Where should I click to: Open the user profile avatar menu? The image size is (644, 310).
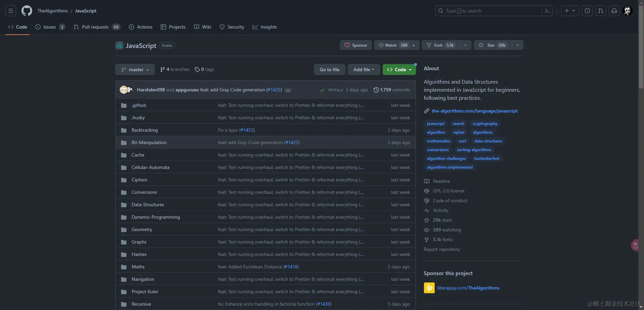point(628,11)
